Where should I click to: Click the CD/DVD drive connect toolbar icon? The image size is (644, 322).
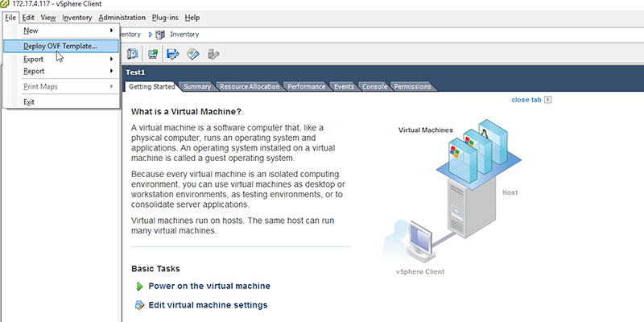[193, 54]
